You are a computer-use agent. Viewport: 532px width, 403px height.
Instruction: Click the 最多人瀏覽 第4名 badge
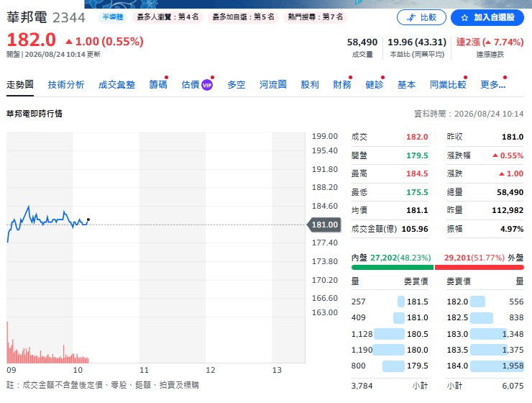click(x=168, y=17)
